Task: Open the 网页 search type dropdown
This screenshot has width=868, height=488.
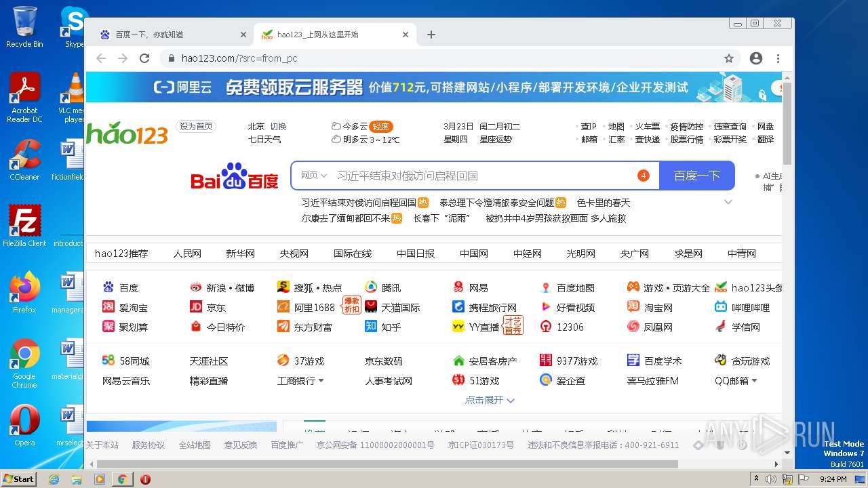Action: [x=314, y=176]
